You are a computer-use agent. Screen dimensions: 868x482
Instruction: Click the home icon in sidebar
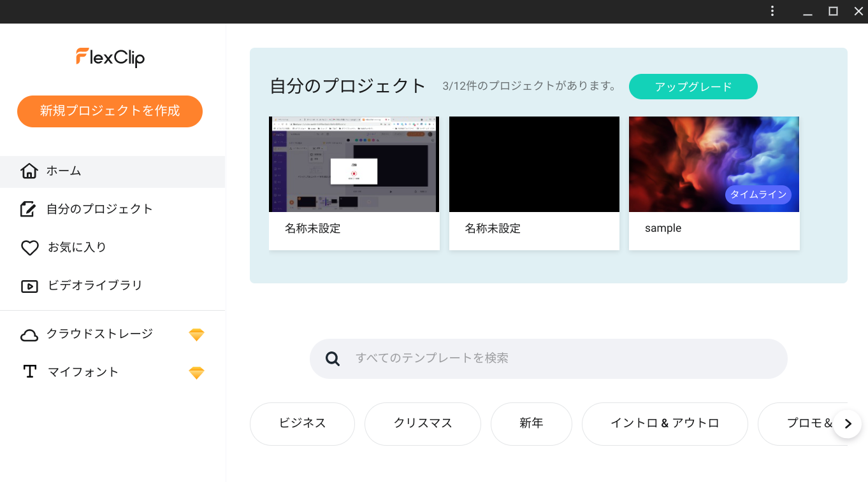(x=29, y=171)
